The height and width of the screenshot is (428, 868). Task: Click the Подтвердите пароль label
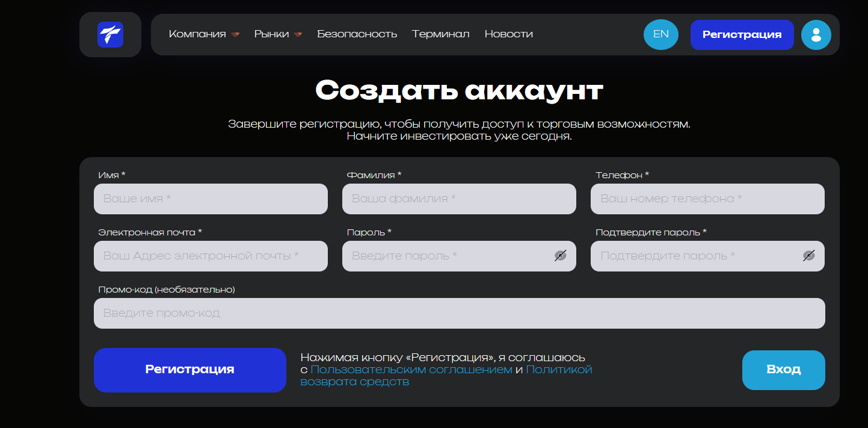(x=651, y=232)
